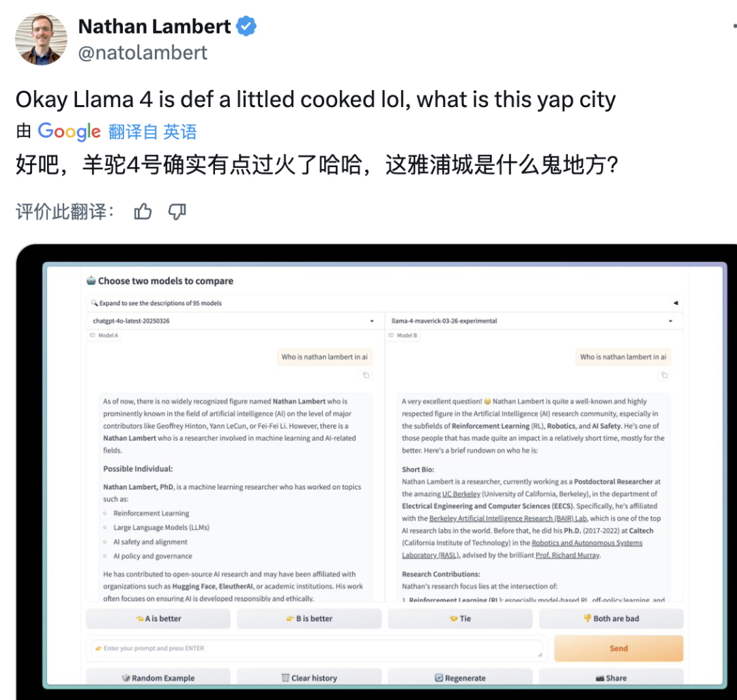Click the Clear history button
Screen dimensions: 737x700
[x=309, y=677]
